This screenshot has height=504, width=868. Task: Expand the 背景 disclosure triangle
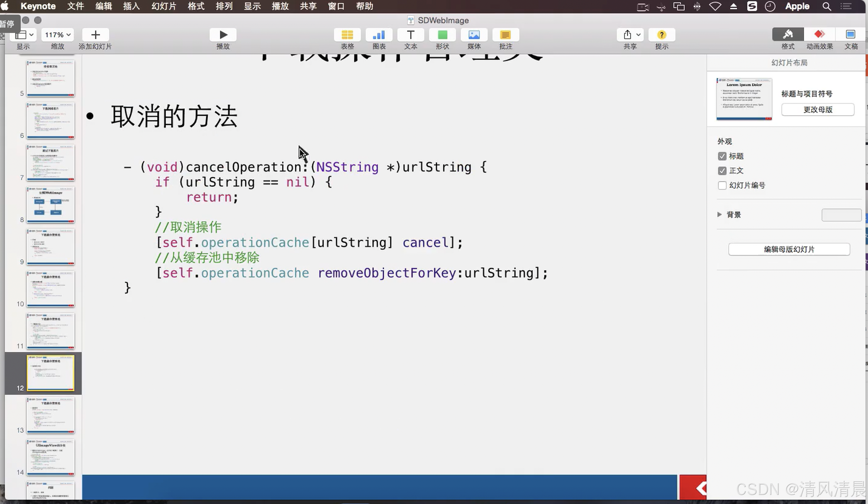pos(719,214)
